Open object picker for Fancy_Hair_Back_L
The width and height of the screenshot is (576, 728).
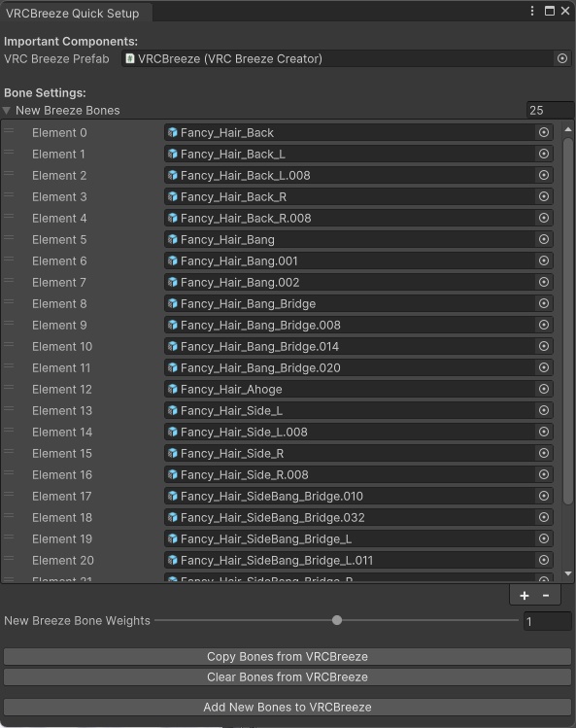544,155
